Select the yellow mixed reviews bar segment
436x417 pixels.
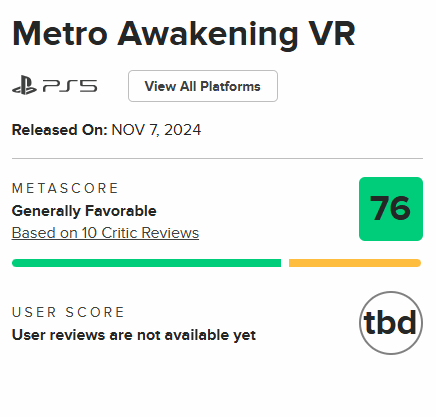(x=355, y=263)
